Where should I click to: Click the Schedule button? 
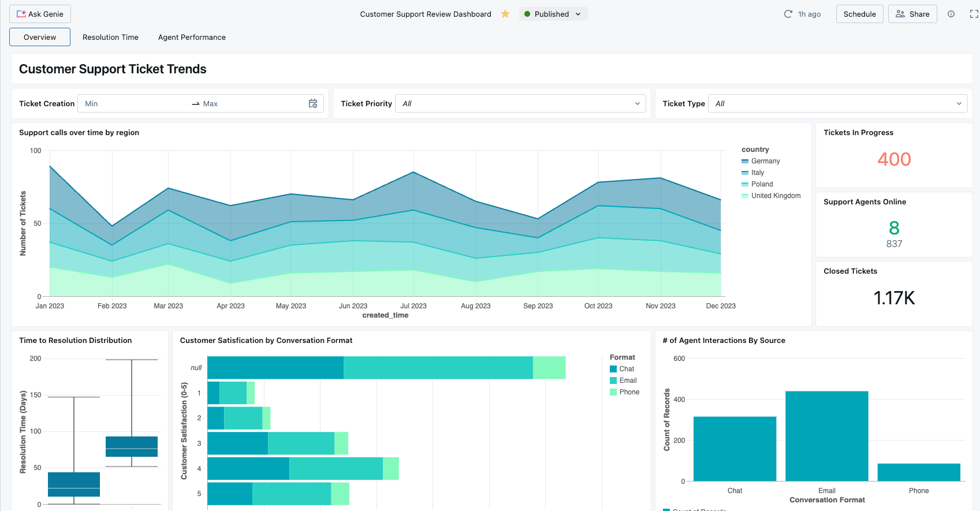coord(859,14)
